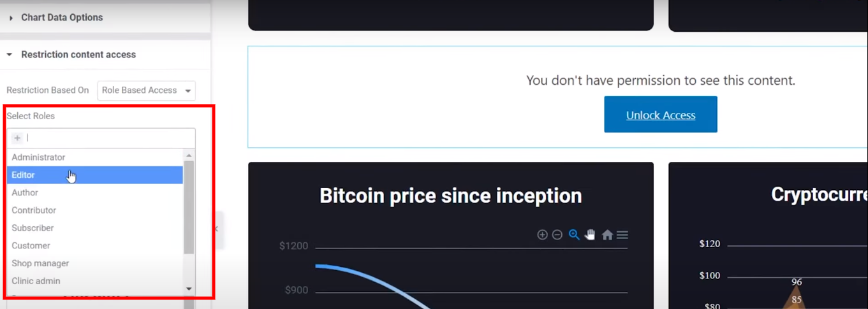Click the roles list scroll-down arrow
The image size is (868, 309).
(x=189, y=289)
